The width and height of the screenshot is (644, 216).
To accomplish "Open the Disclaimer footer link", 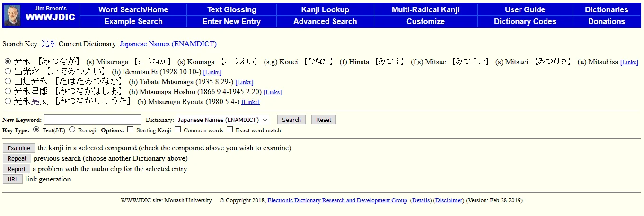I will point(449,200).
